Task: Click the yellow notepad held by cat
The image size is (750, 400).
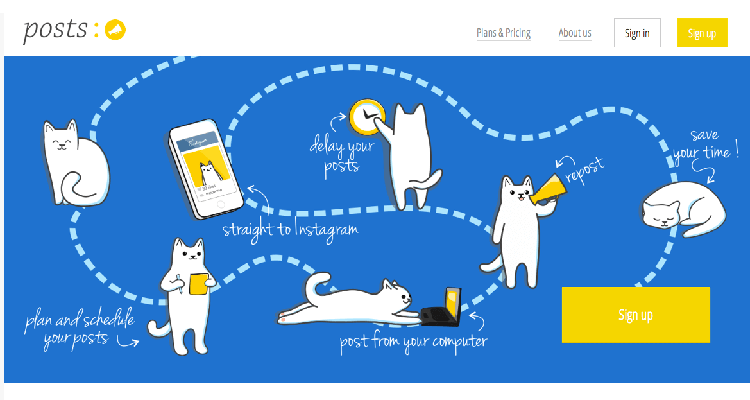Action: click(199, 284)
